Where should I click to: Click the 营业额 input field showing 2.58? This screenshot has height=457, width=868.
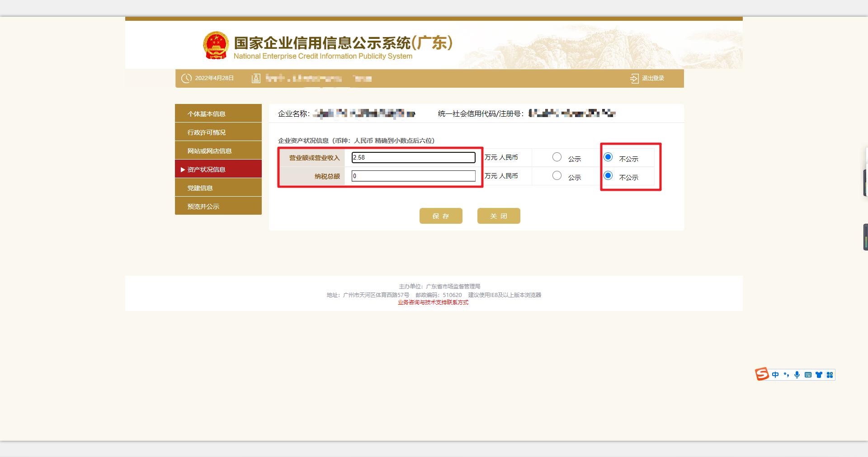[413, 157]
